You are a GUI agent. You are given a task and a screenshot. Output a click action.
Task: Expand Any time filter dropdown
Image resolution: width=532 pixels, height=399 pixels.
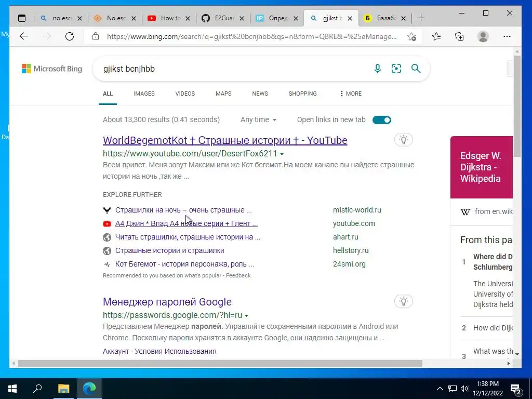coord(258,120)
